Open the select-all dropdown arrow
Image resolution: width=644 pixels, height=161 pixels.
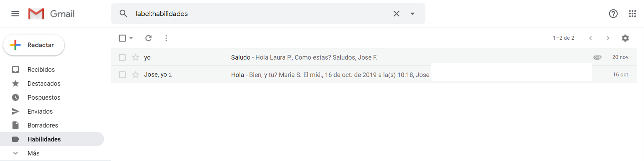[131, 38]
